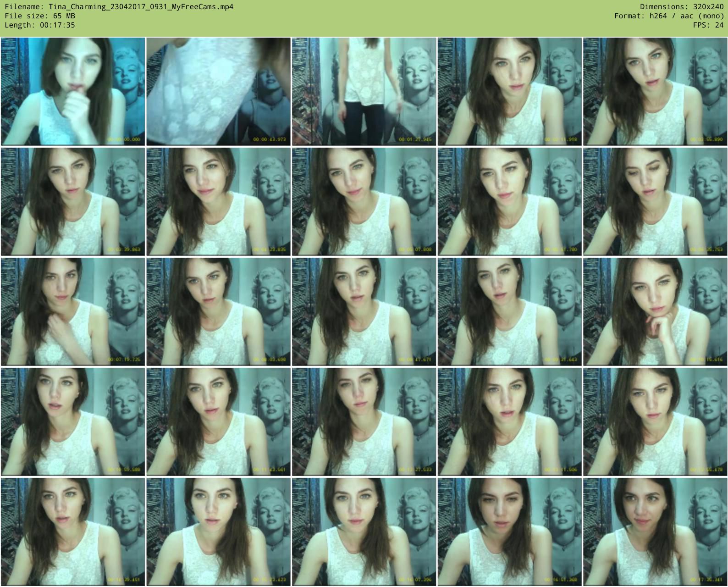Open the frame at timestamp 00:09:31
Image resolution: width=728 pixels, height=587 pixels.
509,311
